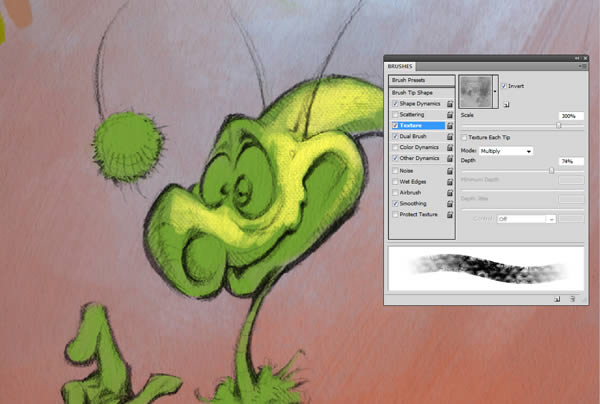Create a new brush from panel footer
Screen dimensions: 600x404
(557, 299)
